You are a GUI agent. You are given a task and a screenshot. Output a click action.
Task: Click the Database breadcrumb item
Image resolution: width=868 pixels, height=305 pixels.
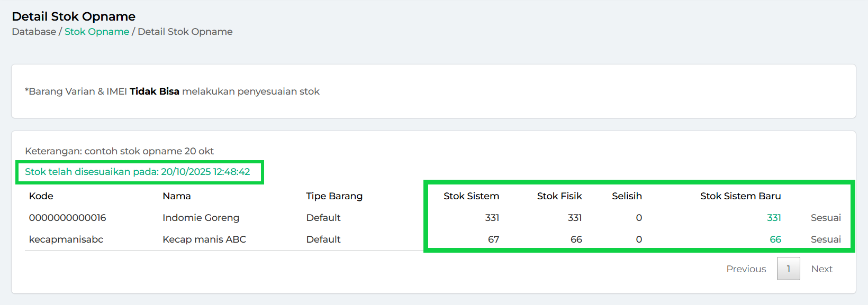click(34, 32)
